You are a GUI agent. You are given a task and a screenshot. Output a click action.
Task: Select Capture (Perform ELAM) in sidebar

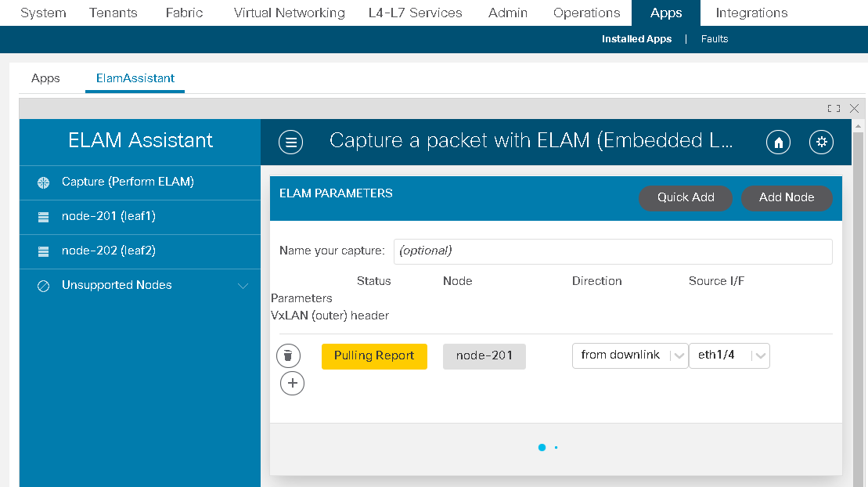click(x=140, y=182)
